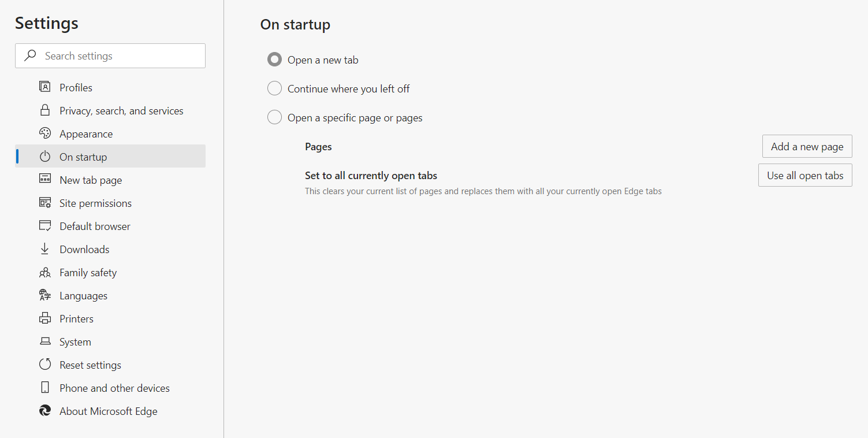Click the Microsoft Edge logo icon
Screen dimensions: 868x438
[x=45, y=411]
